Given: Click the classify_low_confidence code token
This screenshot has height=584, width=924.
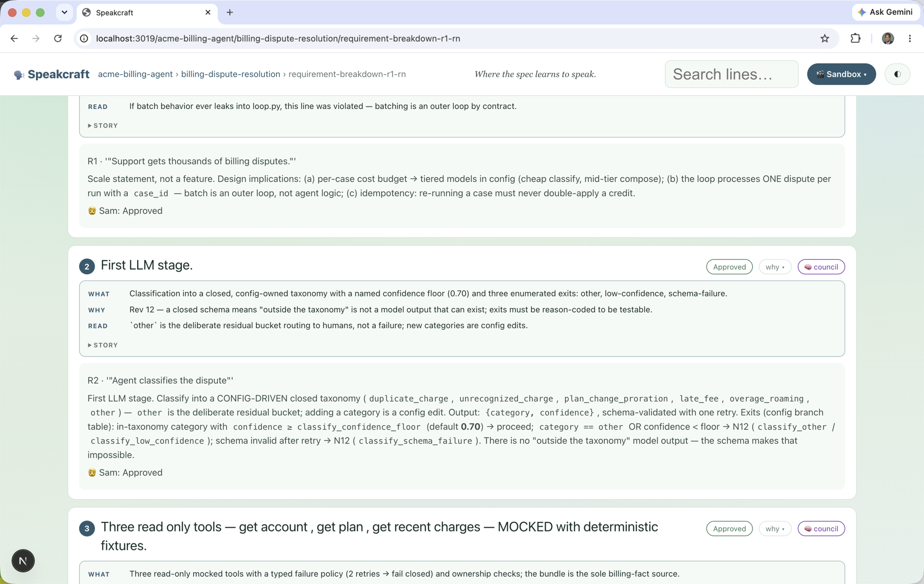Looking at the screenshot, I should pyautogui.click(x=147, y=441).
